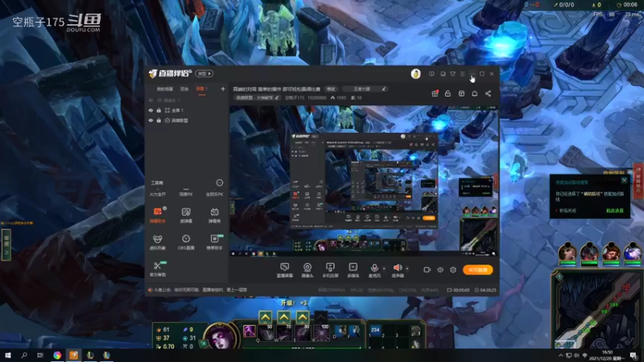Open Windows taskbar search

pyautogui.click(x=24, y=356)
